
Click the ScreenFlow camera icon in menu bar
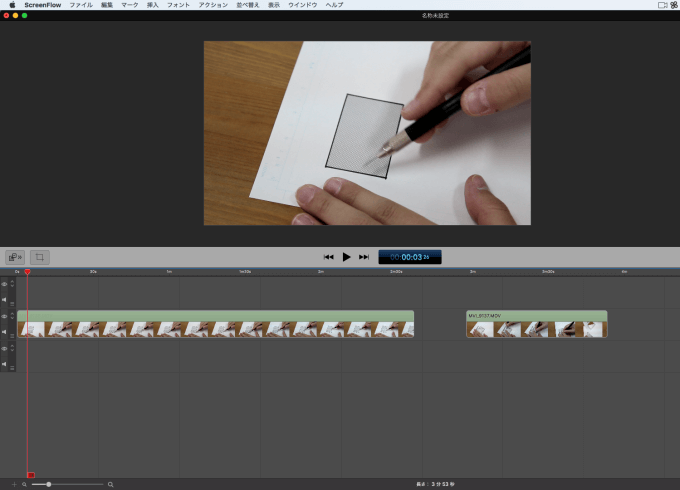tap(663, 5)
